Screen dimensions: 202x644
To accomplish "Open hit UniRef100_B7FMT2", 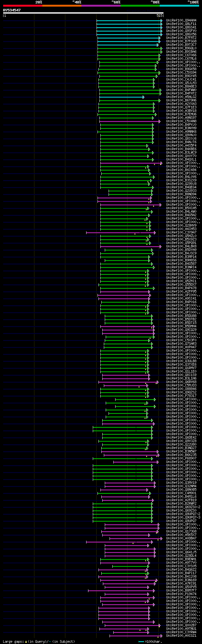I will [x=181, y=38].
